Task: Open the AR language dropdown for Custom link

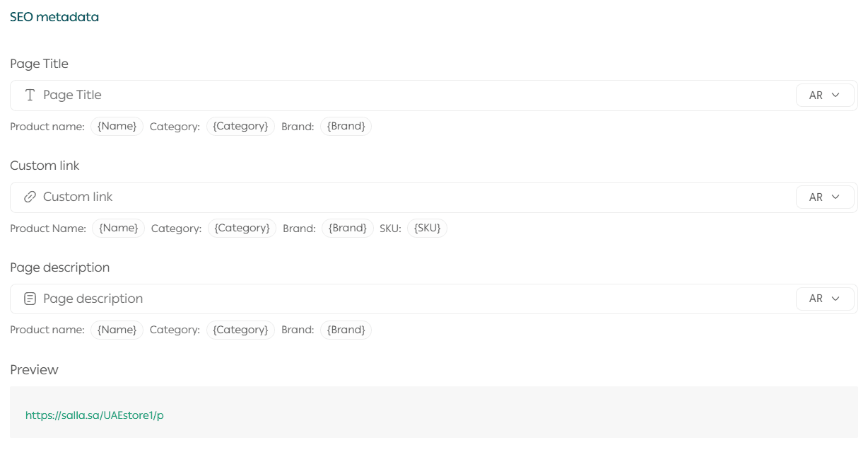Action: point(825,197)
